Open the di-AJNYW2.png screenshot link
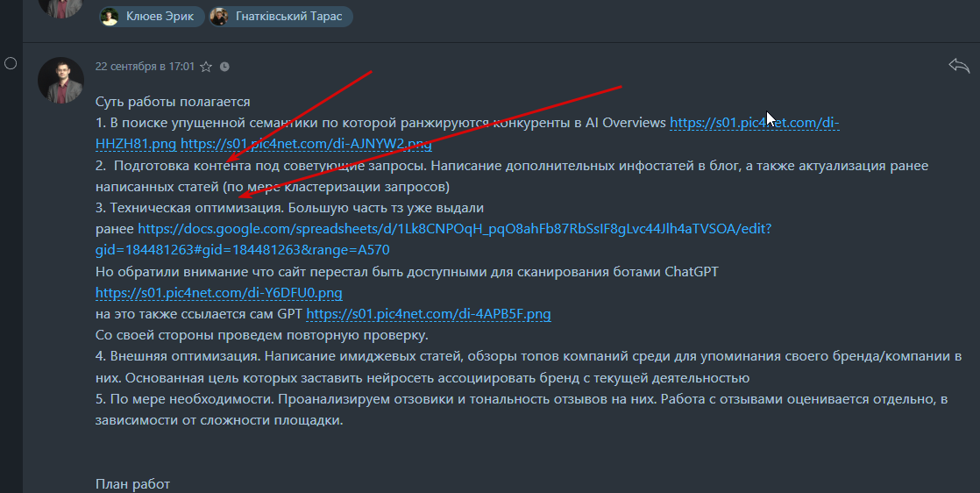This screenshot has width=980, height=493. (306, 144)
